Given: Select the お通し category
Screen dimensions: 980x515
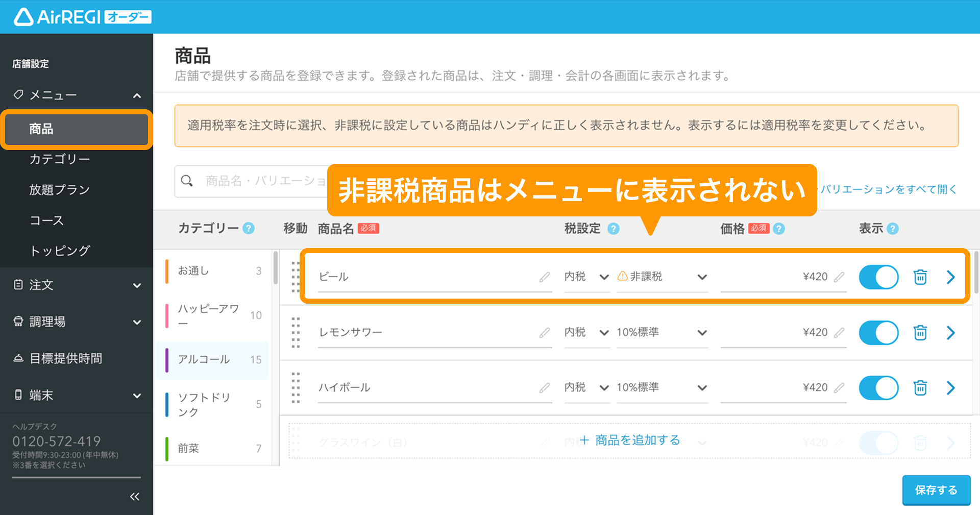Looking at the screenshot, I should [213, 271].
